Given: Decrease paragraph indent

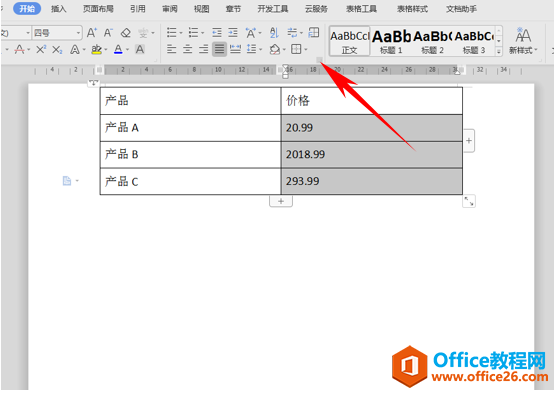Looking at the screenshot, I should click(217, 33).
